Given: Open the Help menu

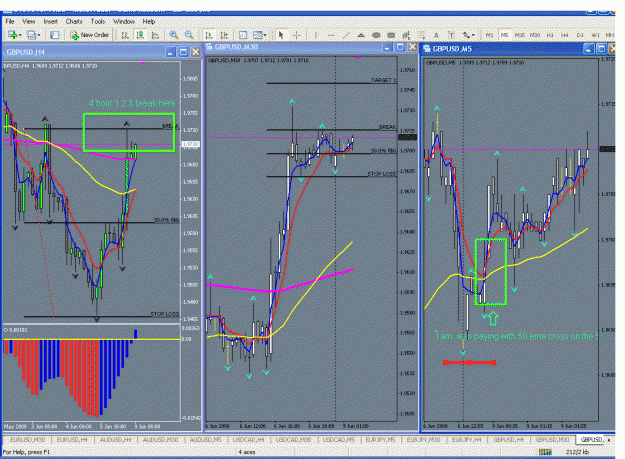Looking at the screenshot, I should (149, 22).
